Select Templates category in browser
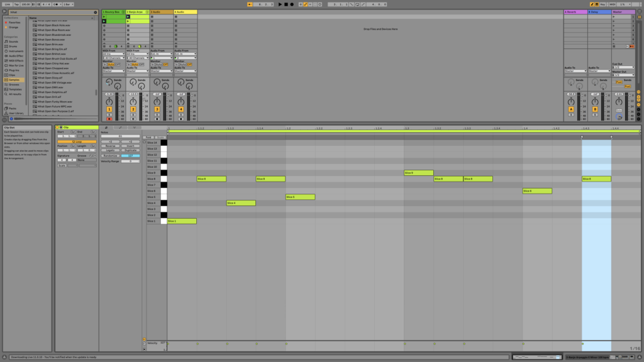 15,89
